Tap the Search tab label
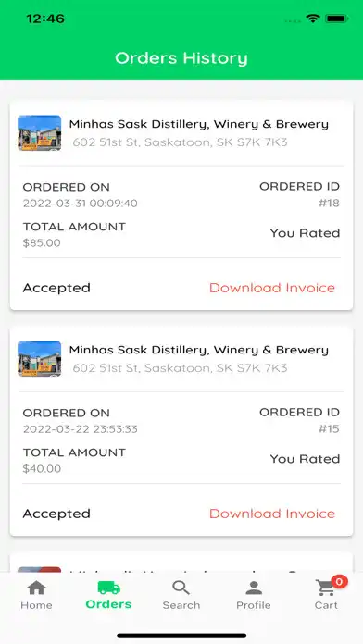 pos(181,605)
